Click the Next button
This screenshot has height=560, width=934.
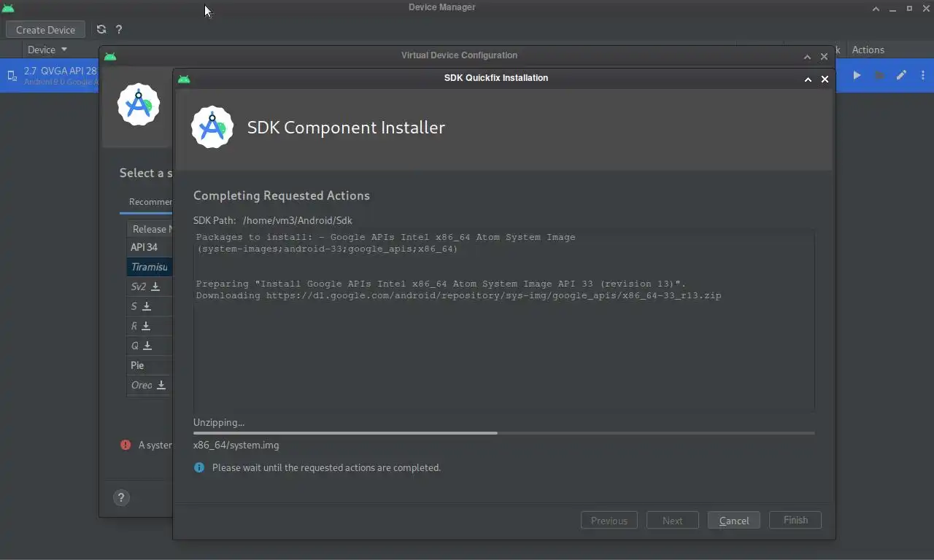click(672, 521)
